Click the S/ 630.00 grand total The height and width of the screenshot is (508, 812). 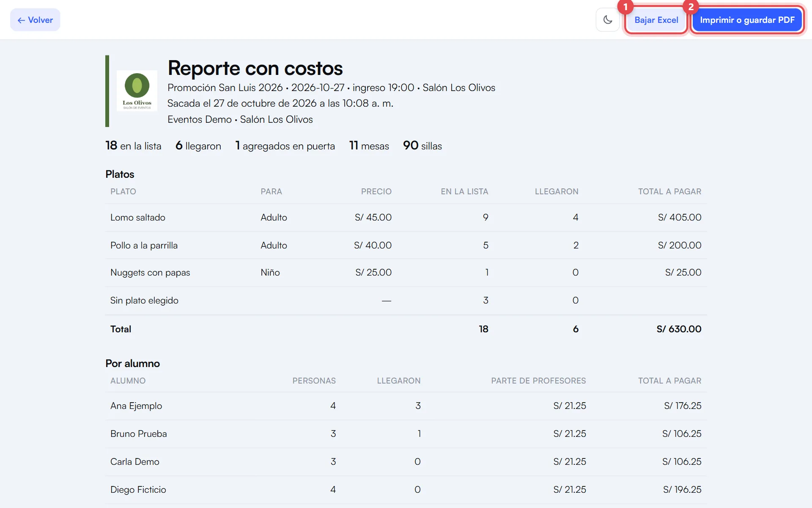[x=679, y=329]
